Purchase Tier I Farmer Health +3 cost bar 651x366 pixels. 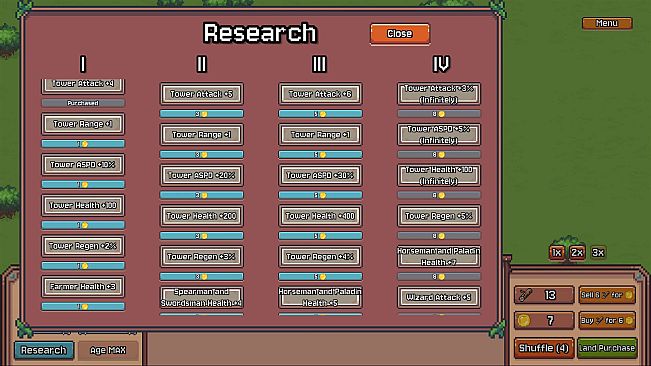click(x=83, y=307)
